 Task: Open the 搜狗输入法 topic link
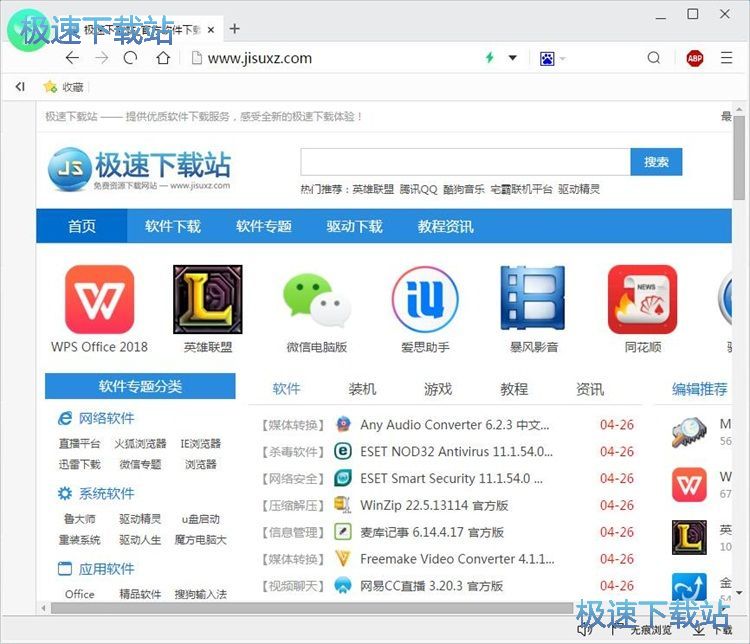pos(200,594)
